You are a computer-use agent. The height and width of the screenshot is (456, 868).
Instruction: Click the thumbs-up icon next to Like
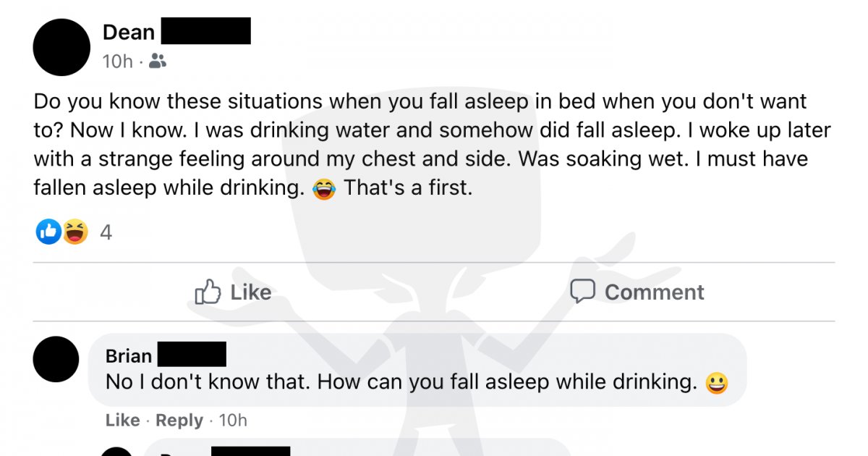tap(208, 292)
